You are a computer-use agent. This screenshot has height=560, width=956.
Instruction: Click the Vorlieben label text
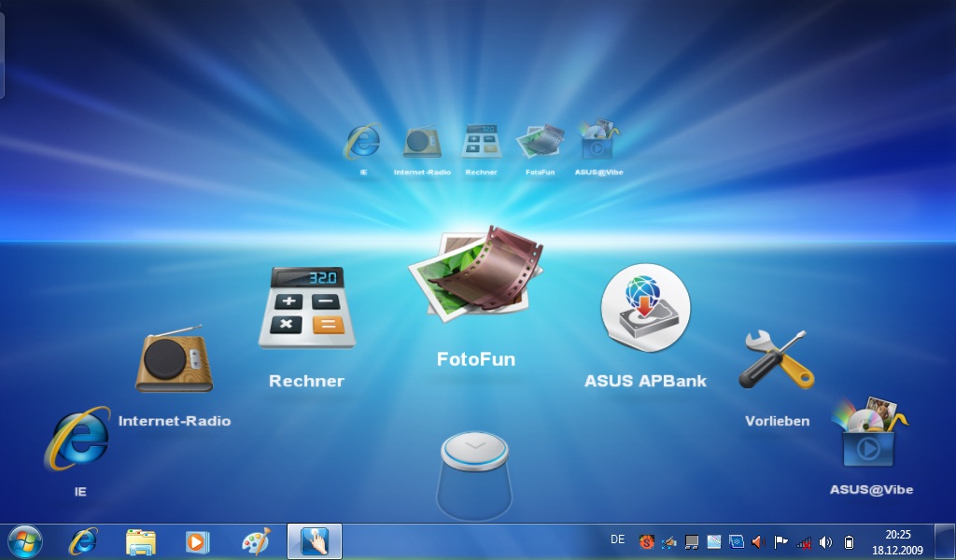click(x=778, y=421)
